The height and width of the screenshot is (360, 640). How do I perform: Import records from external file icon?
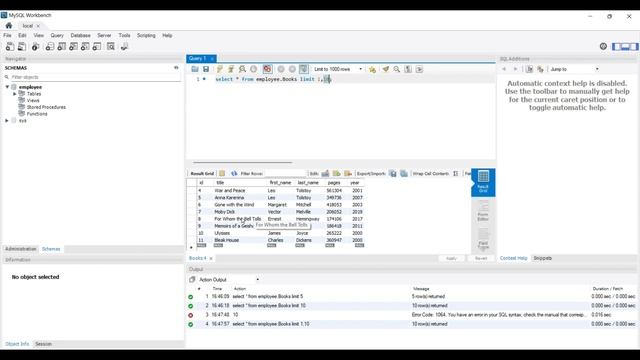404,173
